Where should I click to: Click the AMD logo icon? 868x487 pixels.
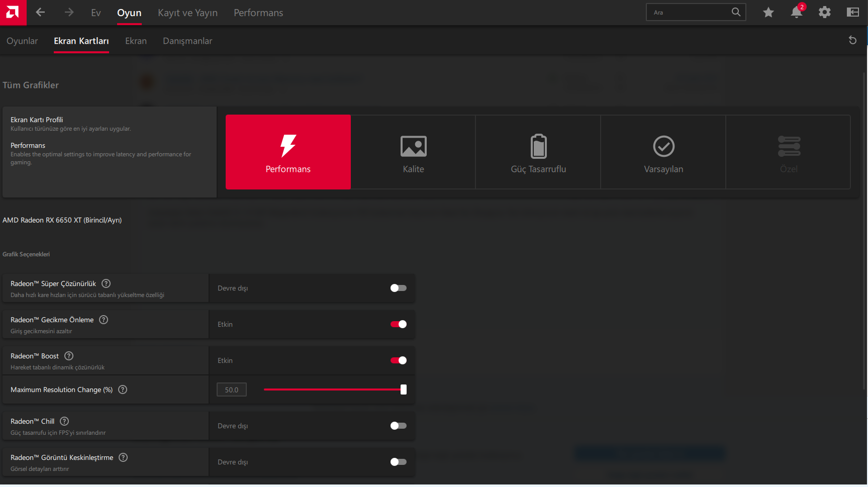[13, 13]
